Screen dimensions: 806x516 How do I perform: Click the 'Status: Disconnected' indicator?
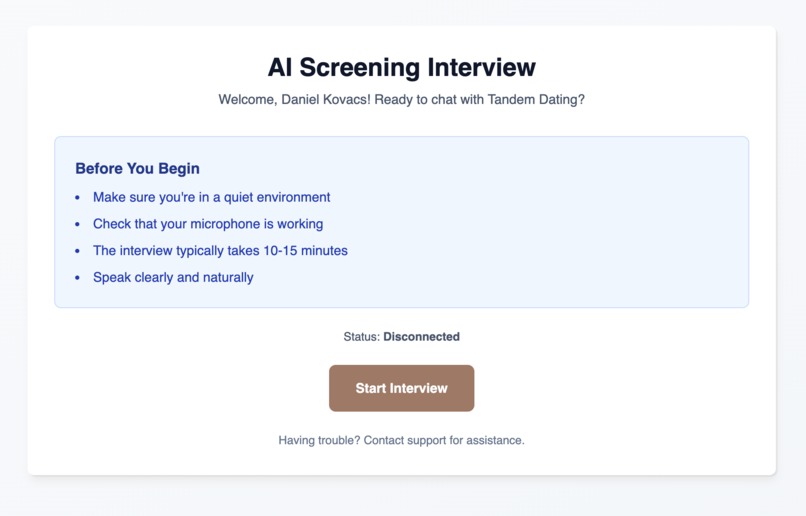pyautogui.click(x=401, y=337)
